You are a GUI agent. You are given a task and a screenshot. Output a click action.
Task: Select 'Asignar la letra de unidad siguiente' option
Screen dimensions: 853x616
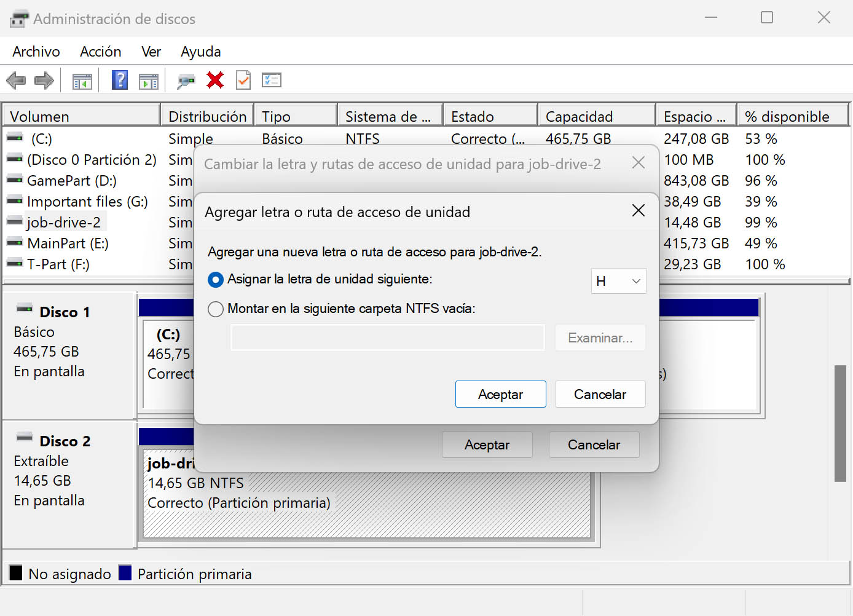point(215,280)
